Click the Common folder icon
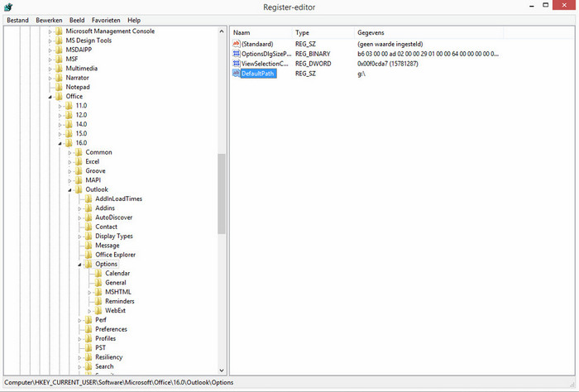 click(79, 152)
